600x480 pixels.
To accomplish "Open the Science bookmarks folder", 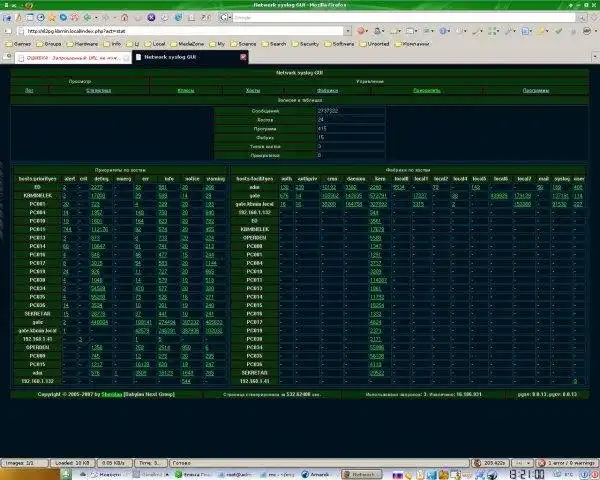I will click(243, 44).
